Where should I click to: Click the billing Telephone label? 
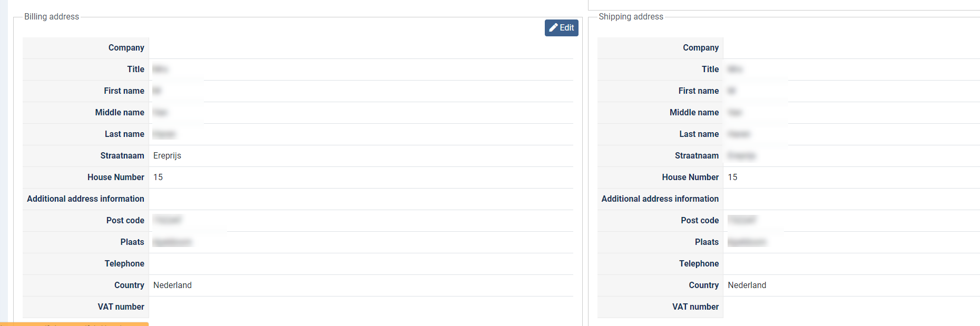124,264
